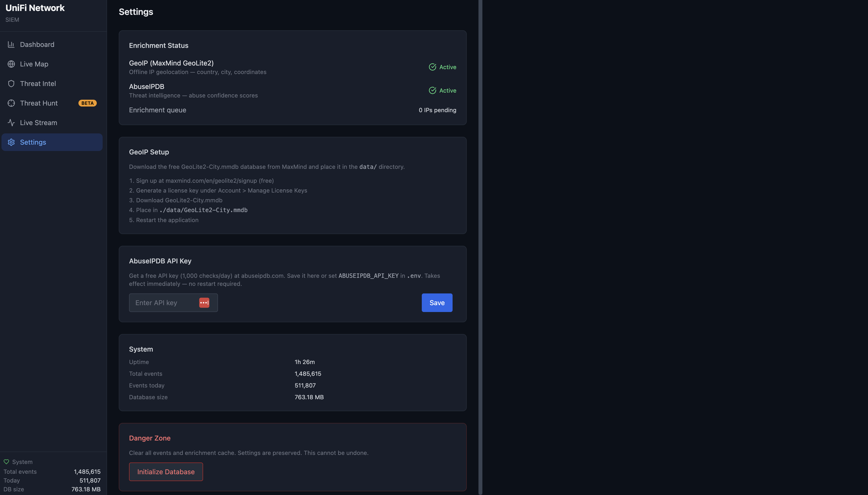Screen dimensions: 868x495
Task: Click the Dashboard bar chart icon
Action: (11, 44)
